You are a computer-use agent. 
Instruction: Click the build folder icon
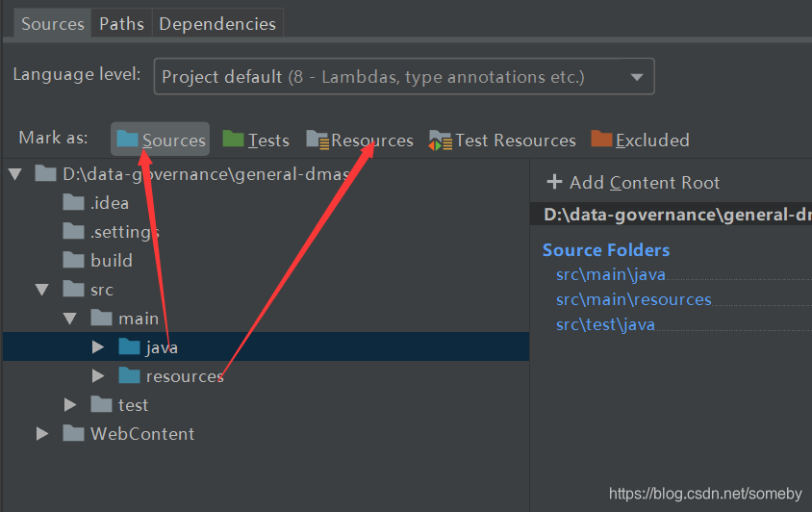coord(73,260)
